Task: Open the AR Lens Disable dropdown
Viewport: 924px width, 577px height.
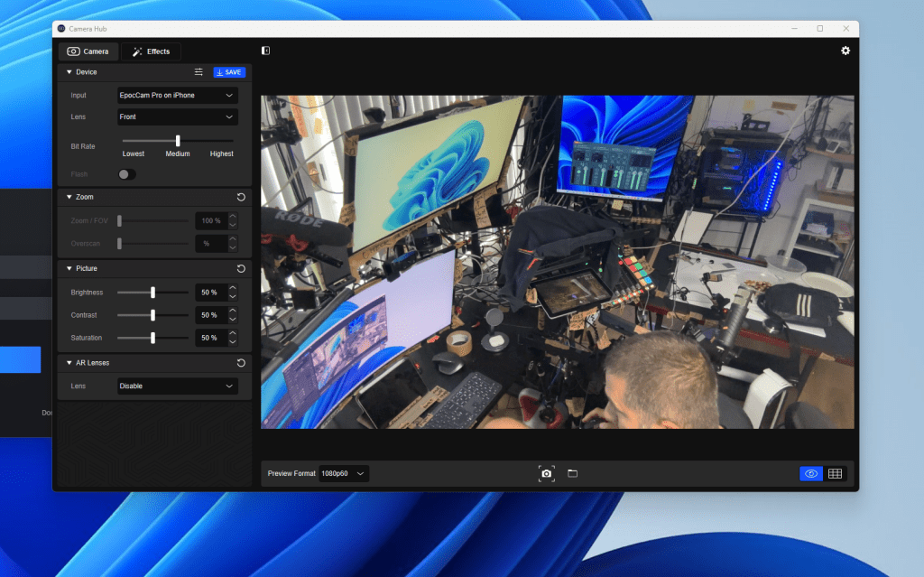Action: click(x=178, y=386)
